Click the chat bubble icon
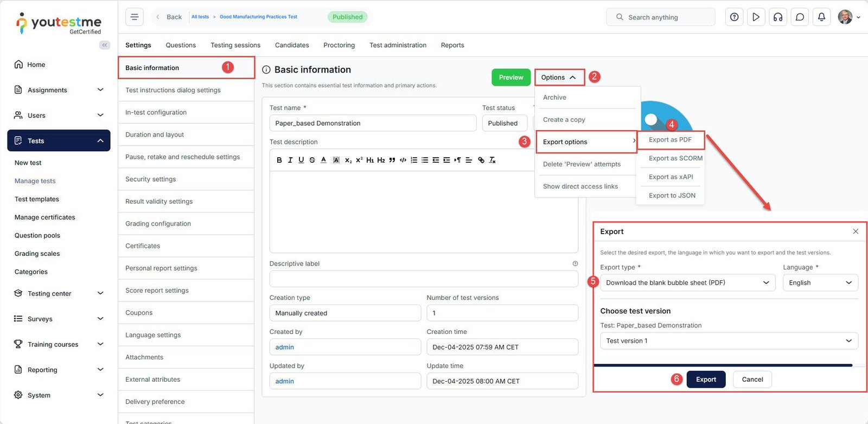This screenshot has height=424, width=868. click(x=800, y=17)
